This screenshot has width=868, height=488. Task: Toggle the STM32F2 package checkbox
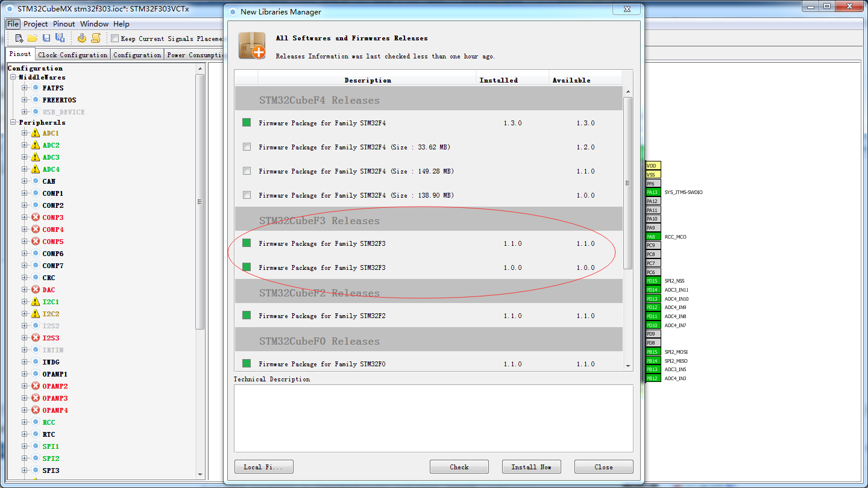tap(247, 316)
